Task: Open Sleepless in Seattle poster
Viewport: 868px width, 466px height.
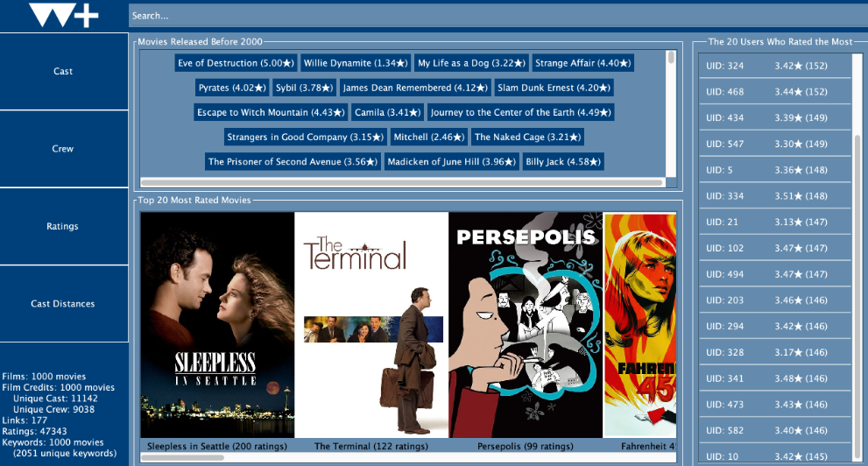Action: click(217, 325)
